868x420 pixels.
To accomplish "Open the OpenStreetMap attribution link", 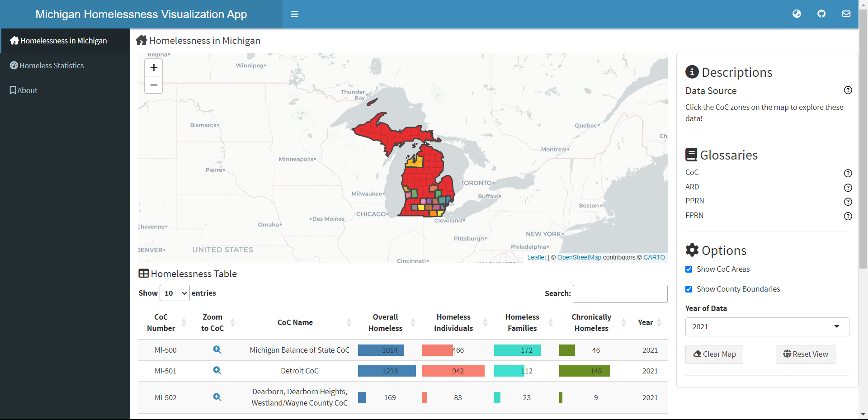I will click(579, 257).
